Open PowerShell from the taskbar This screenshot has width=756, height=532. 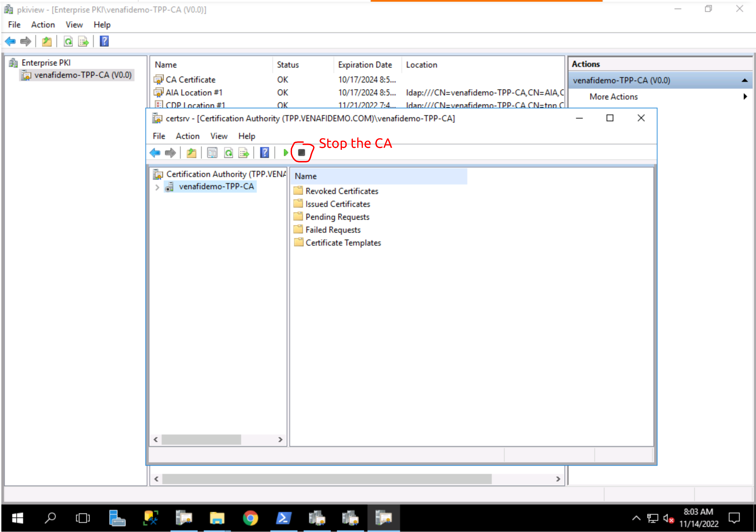283,518
